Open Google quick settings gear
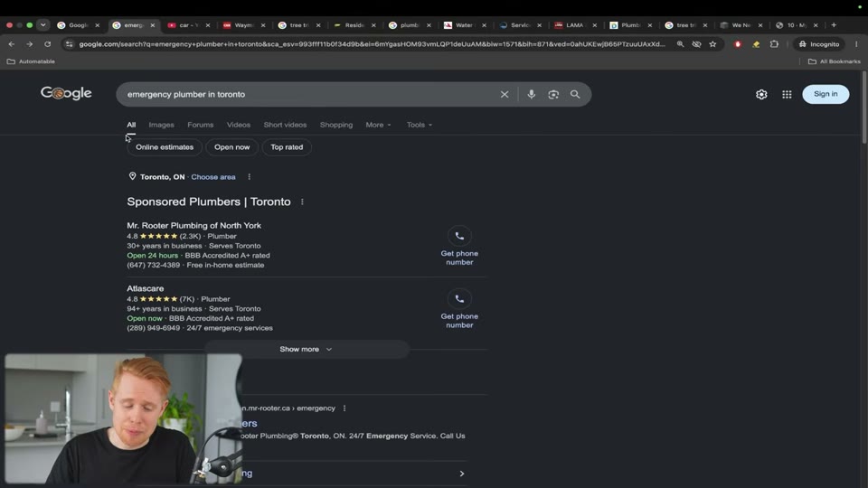868x488 pixels. [761, 95]
